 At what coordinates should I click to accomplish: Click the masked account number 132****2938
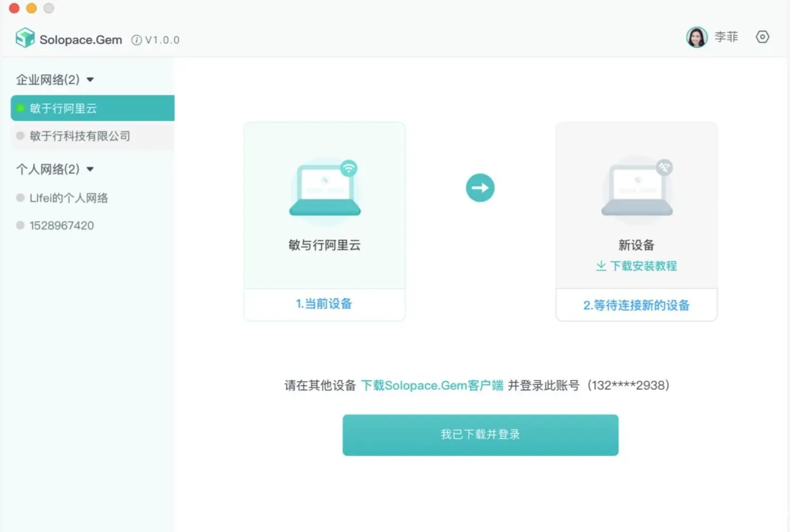pos(629,385)
